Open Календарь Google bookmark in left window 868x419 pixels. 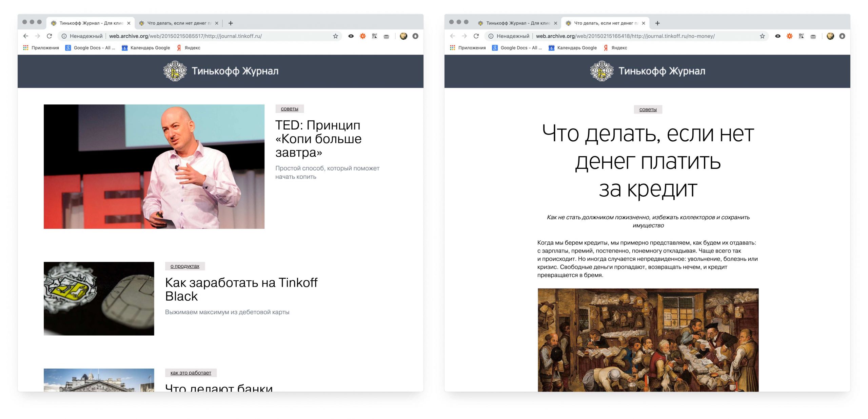coord(146,48)
